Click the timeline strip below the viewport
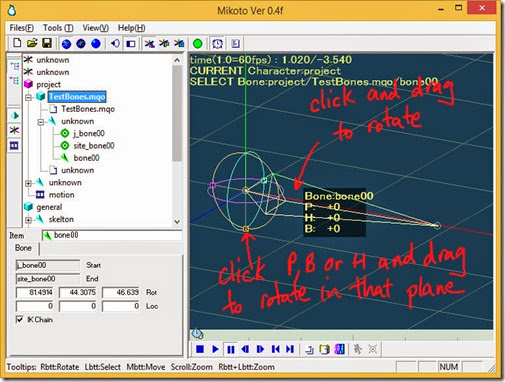This screenshot has width=505, height=382. click(x=341, y=334)
